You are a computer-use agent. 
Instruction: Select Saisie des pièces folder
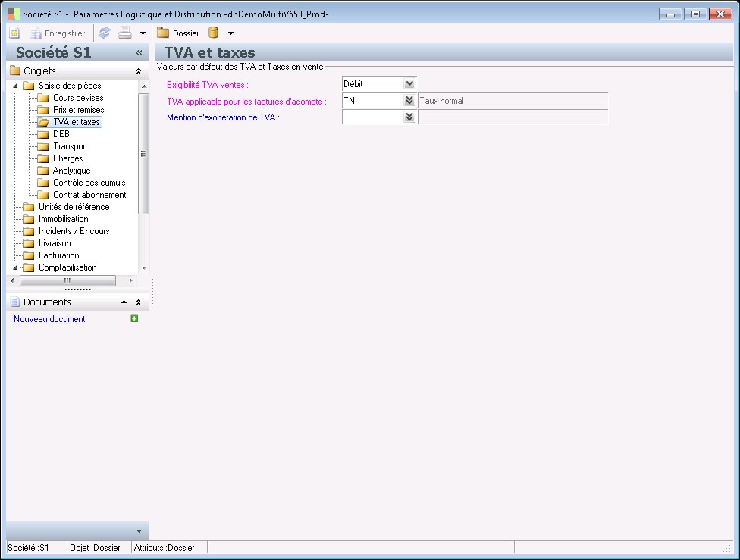[x=62, y=86]
